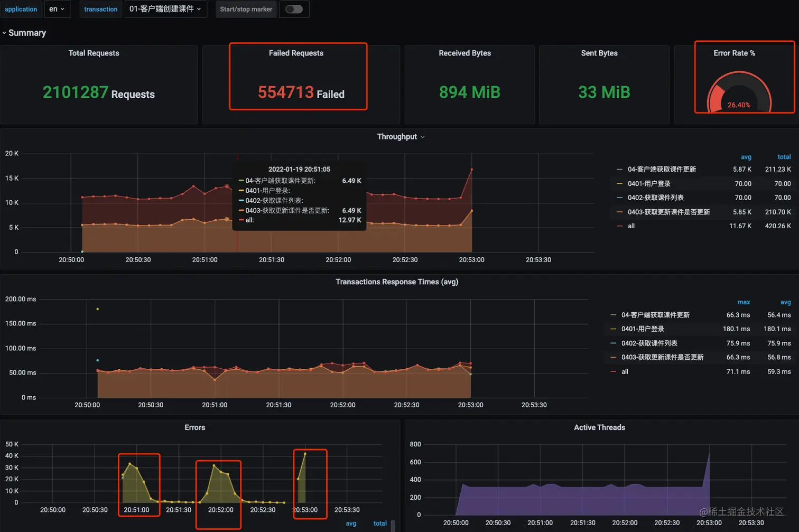Viewport: 799px width, 532px height.
Task: Click the Total Requests panel title
Action: (x=94, y=53)
